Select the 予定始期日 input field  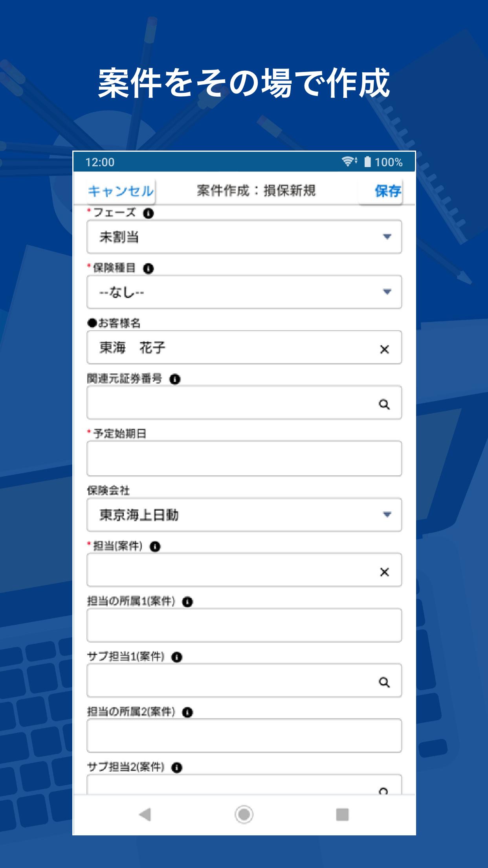click(244, 458)
